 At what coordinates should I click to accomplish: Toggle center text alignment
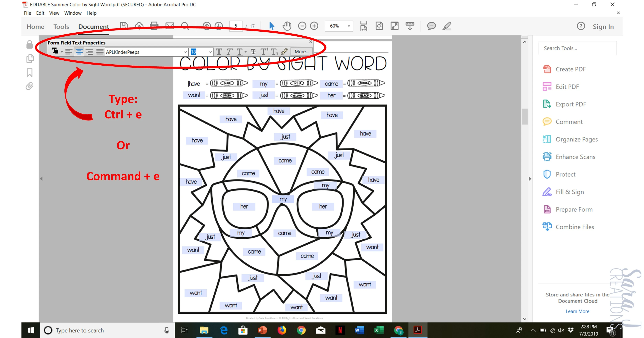click(x=79, y=52)
